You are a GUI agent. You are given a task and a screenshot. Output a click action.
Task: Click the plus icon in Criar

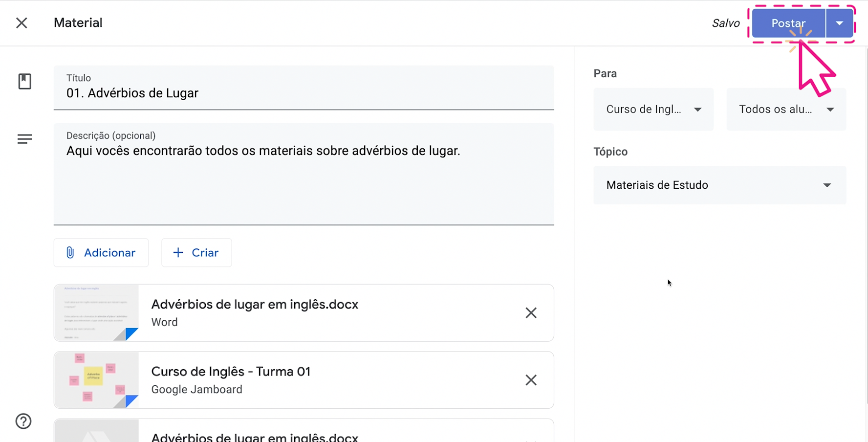(178, 253)
